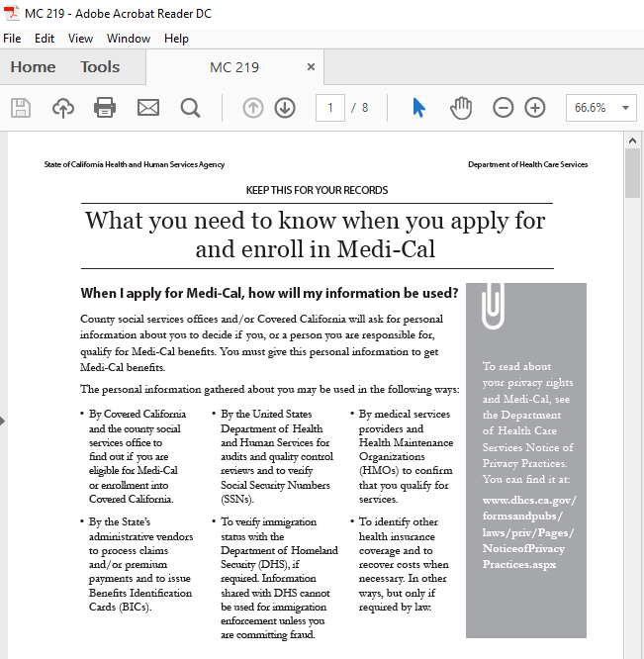Go to previous page arrow
Image resolution: width=644 pixels, height=659 pixels.
(x=253, y=108)
